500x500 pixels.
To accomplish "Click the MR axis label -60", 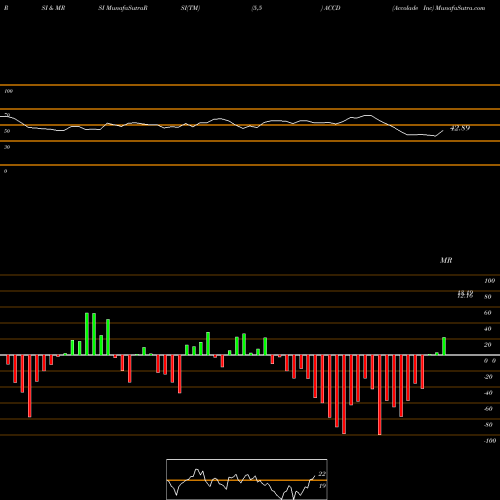I will pos(488,409).
